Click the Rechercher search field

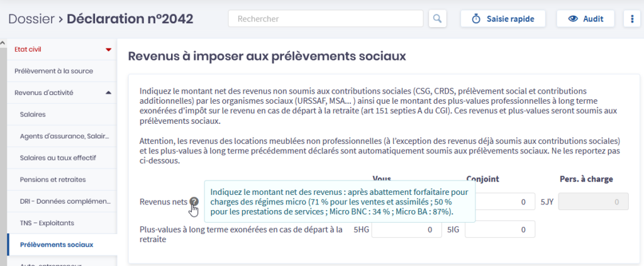tap(326, 19)
